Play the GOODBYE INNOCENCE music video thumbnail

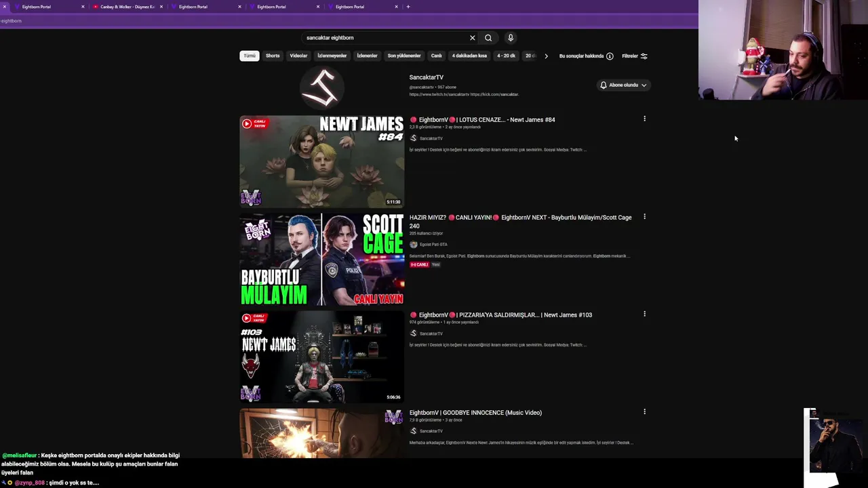(x=322, y=434)
